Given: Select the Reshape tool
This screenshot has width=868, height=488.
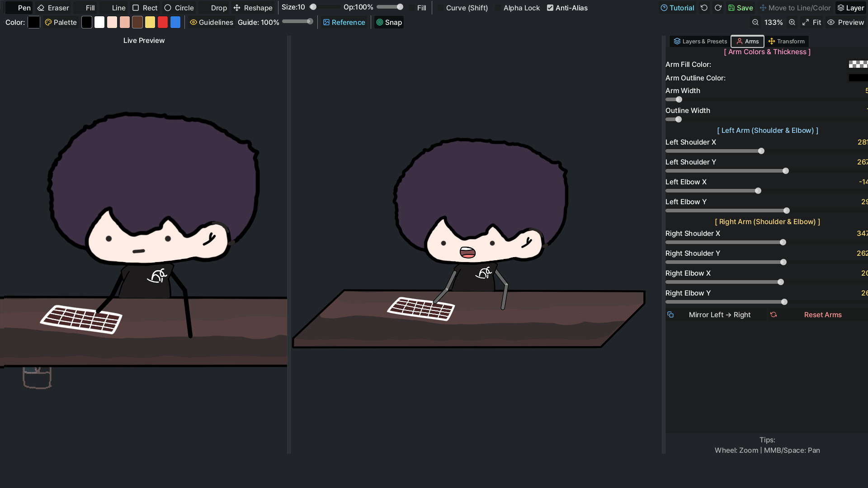Looking at the screenshot, I should click(253, 8).
